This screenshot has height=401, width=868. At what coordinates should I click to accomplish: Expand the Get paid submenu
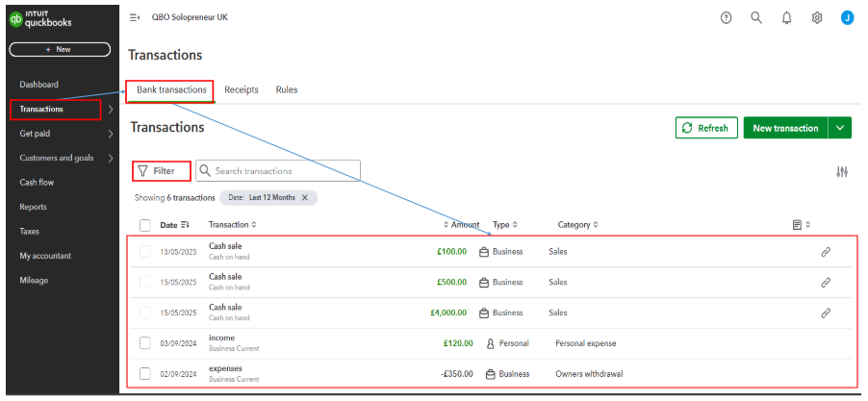[x=111, y=134]
